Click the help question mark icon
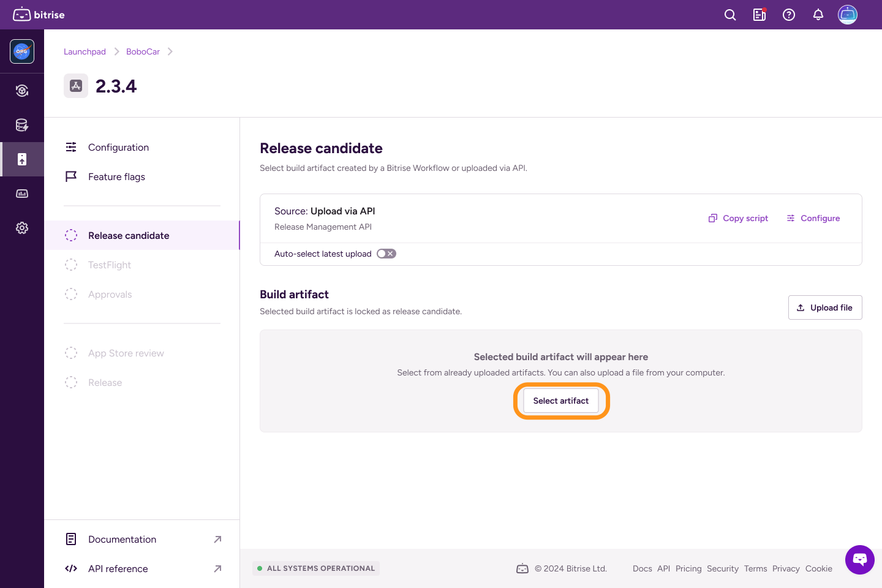 point(789,15)
